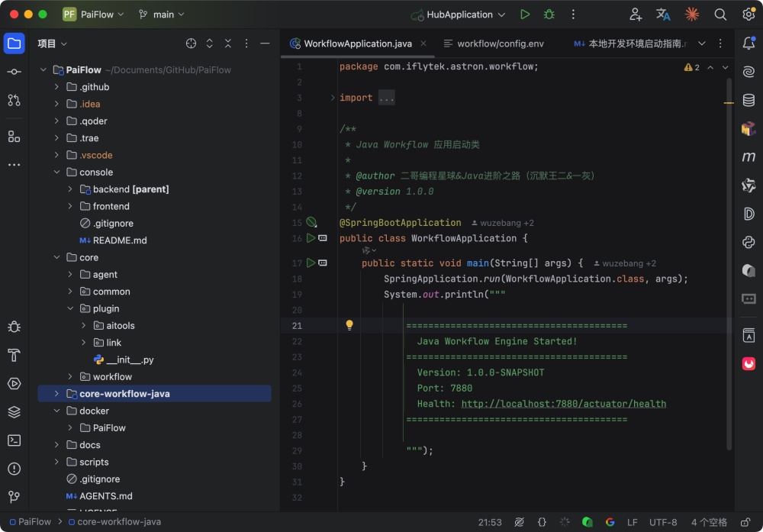Select the WorkflowApplication.java editor tab

coord(357,44)
